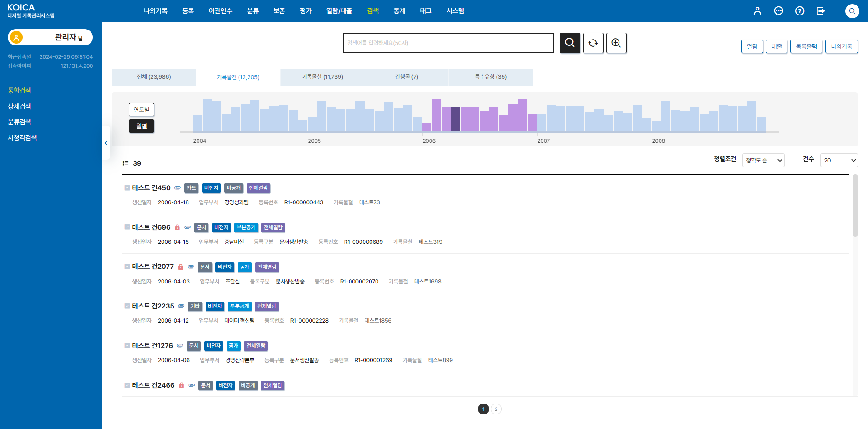Focus the search keyword input field
This screenshot has width=868, height=429.
(x=448, y=43)
